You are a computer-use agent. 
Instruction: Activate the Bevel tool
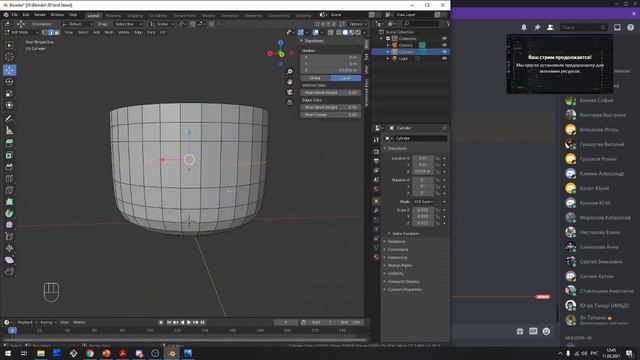(9, 167)
